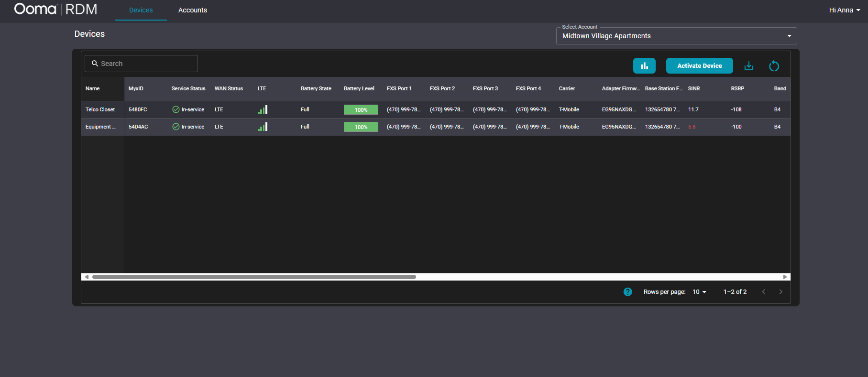Expand the Rows per page selector

(699, 292)
